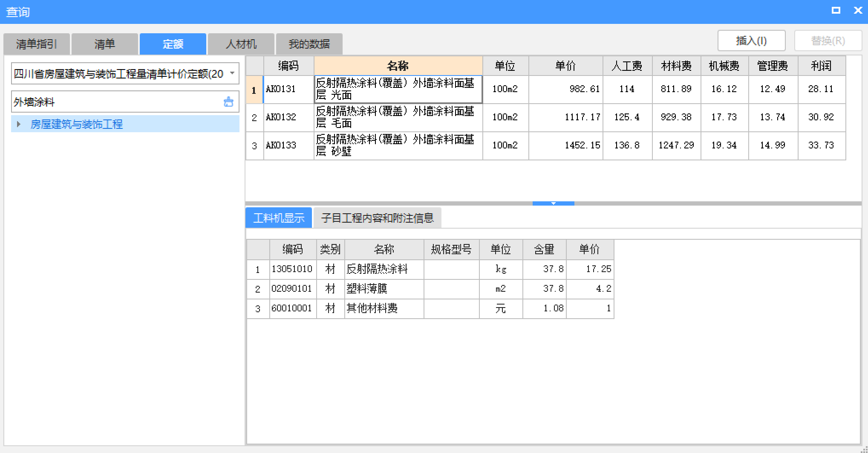Click material unit price 4.2

(x=590, y=289)
